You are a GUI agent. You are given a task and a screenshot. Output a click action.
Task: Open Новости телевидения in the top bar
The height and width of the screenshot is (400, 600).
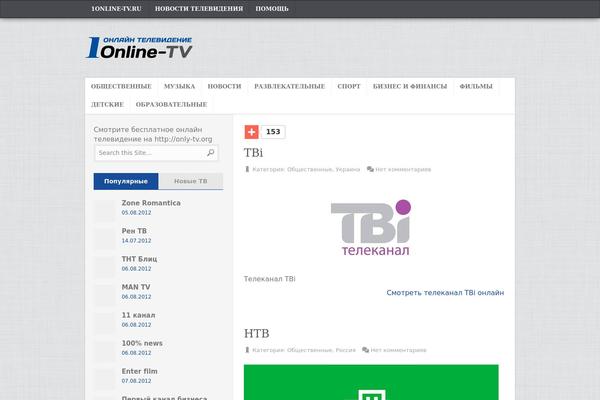199,8
